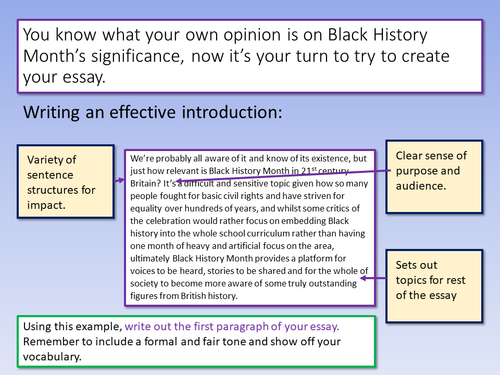Image resolution: width=500 pixels, height=375 pixels.
Task: Click the 'Variety of sentence structures' box
Action: pos(66,181)
